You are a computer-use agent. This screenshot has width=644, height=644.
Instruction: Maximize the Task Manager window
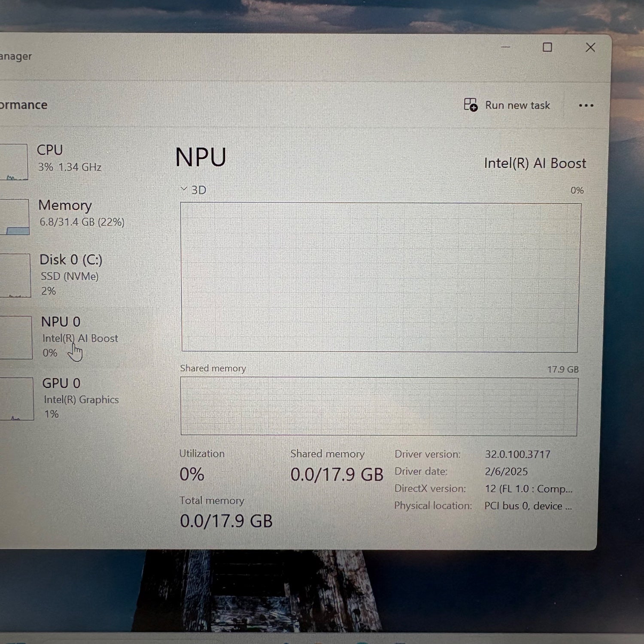[547, 47]
